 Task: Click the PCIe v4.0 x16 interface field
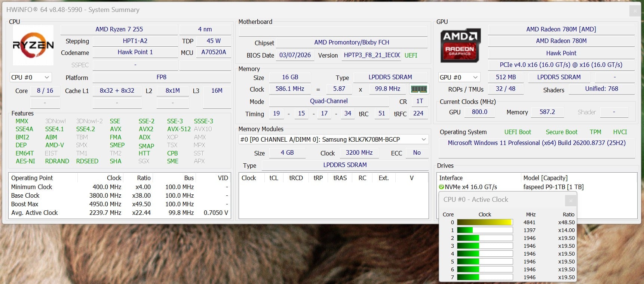[561, 65]
